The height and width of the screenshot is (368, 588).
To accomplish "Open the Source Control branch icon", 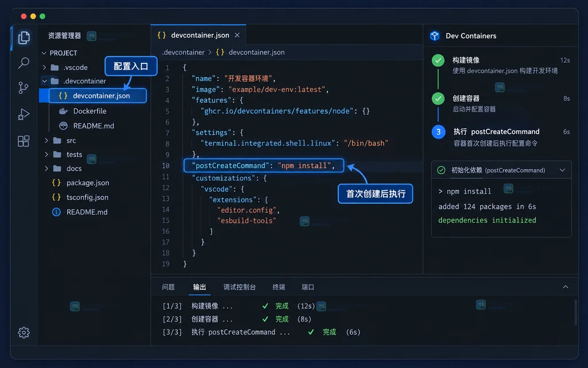I will 23,88.
